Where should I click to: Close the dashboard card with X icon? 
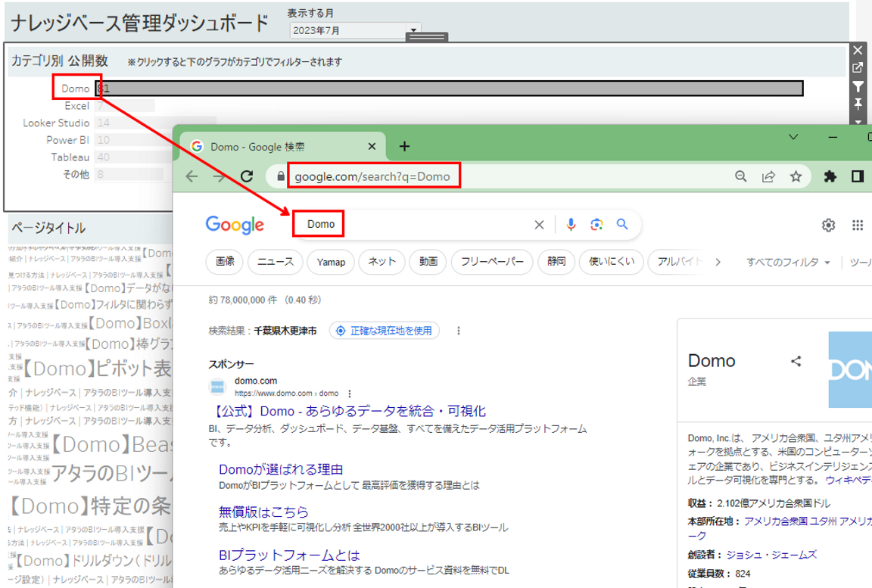point(858,51)
